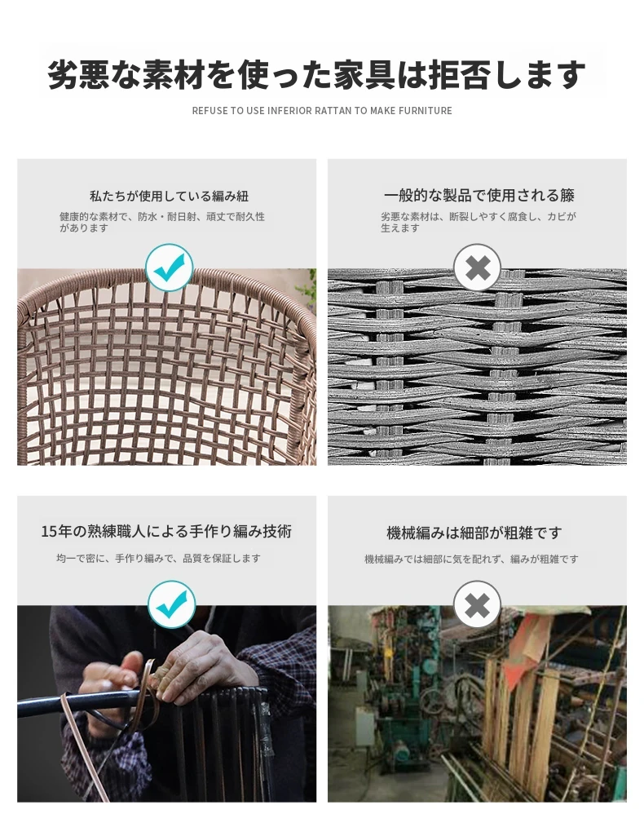Screen dimensions: 644x814
Task: Select the title 15年の熟練職人による手作り編み技術
Action: point(166,532)
